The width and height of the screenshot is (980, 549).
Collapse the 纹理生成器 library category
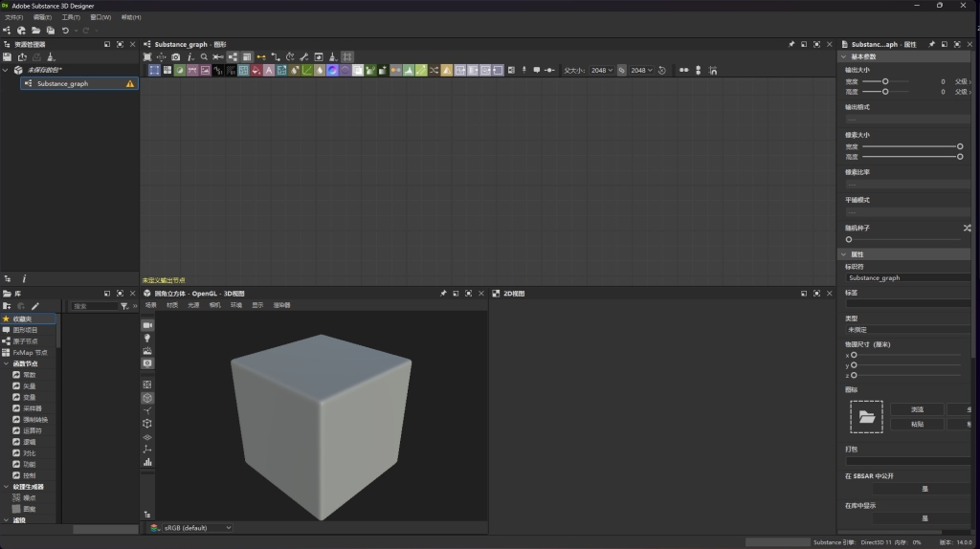click(x=7, y=487)
